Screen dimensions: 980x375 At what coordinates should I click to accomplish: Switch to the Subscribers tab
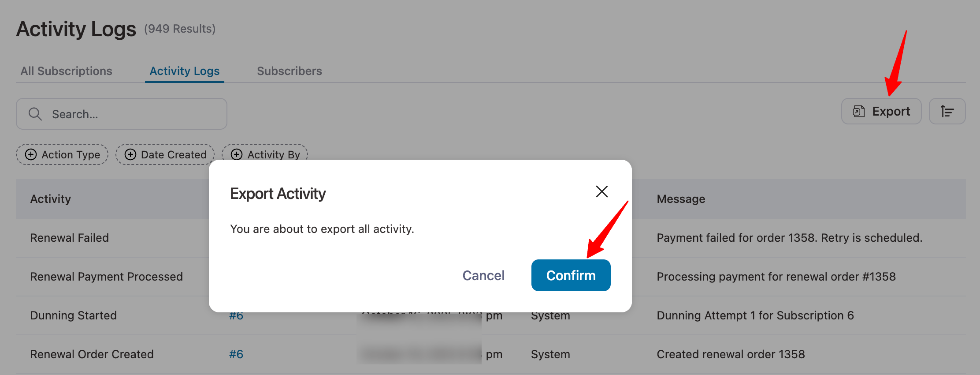coord(289,71)
